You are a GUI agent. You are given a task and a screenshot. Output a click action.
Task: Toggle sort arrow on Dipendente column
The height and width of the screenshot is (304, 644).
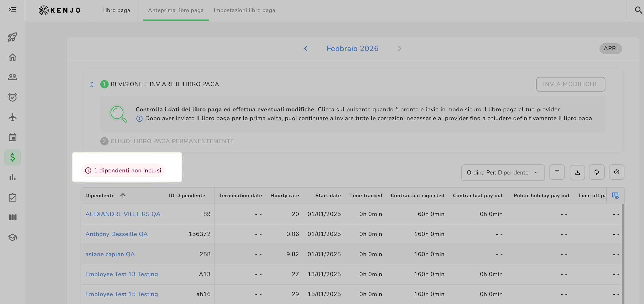[x=123, y=196]
